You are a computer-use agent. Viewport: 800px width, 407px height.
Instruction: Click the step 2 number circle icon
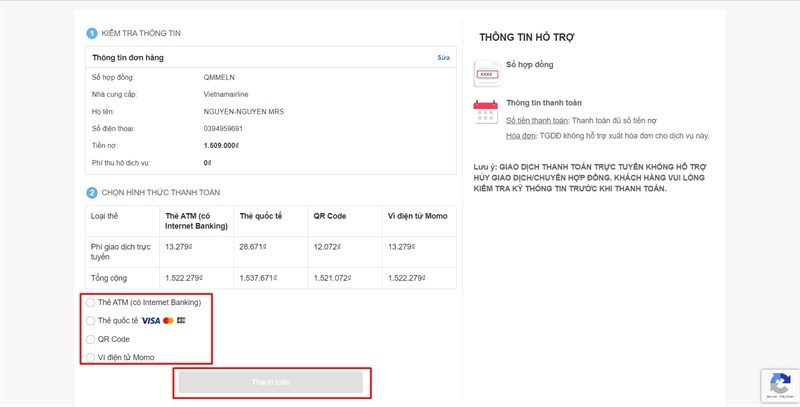[x=91, y=192]
